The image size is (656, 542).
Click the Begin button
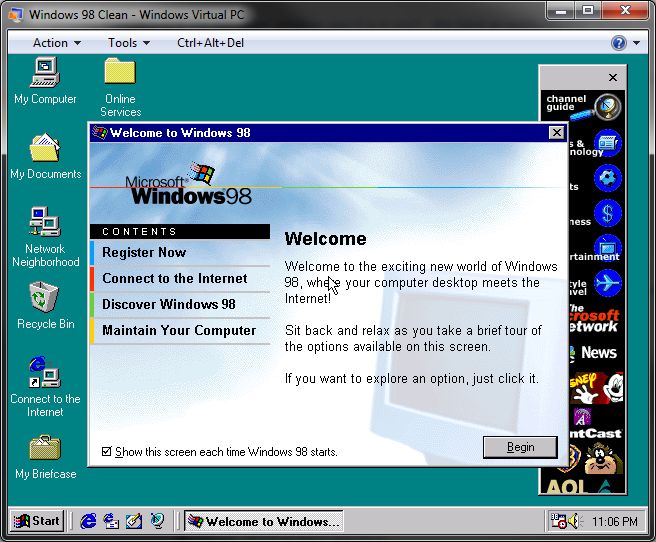520,447
